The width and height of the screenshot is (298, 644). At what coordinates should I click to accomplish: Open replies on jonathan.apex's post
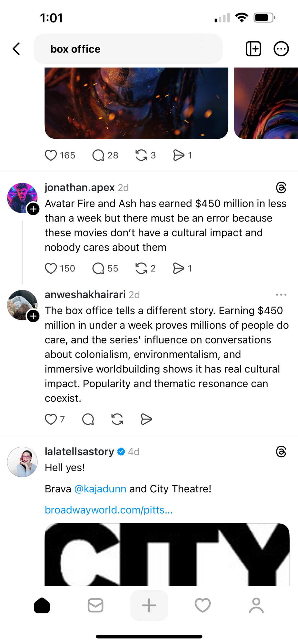coord(98,268)
